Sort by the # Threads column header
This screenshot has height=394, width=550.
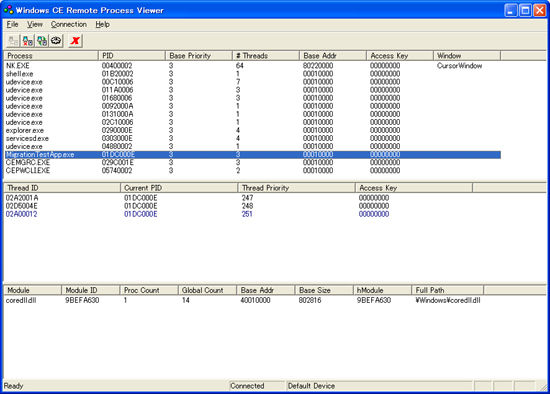tap(266, 56)
